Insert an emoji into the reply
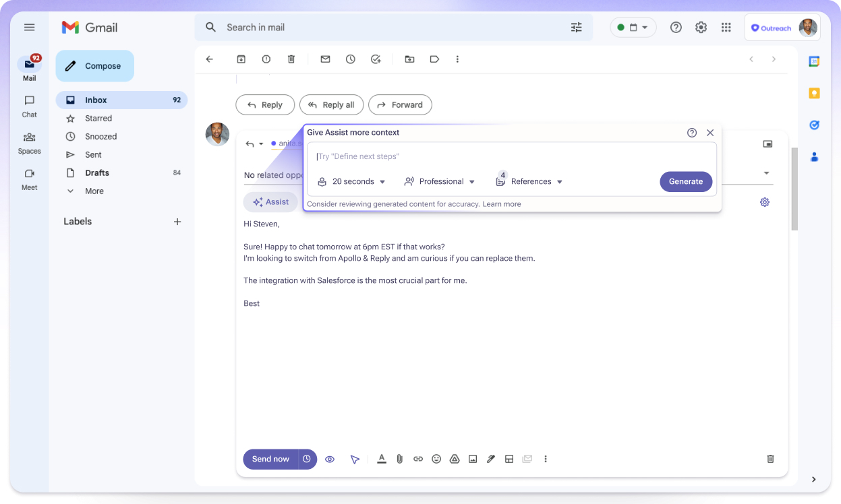The width and height of the screenshot is (841, 504). coord(436,459)
